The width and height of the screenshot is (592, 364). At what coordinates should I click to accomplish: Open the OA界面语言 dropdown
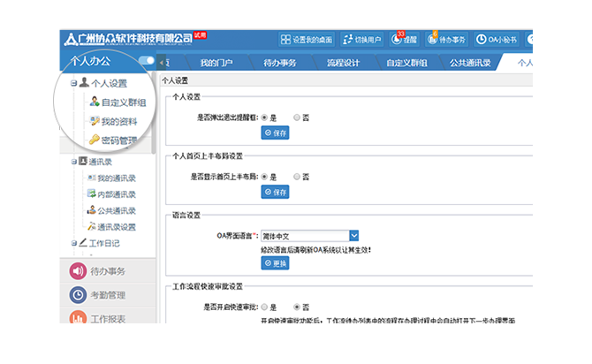click(353, 236)
